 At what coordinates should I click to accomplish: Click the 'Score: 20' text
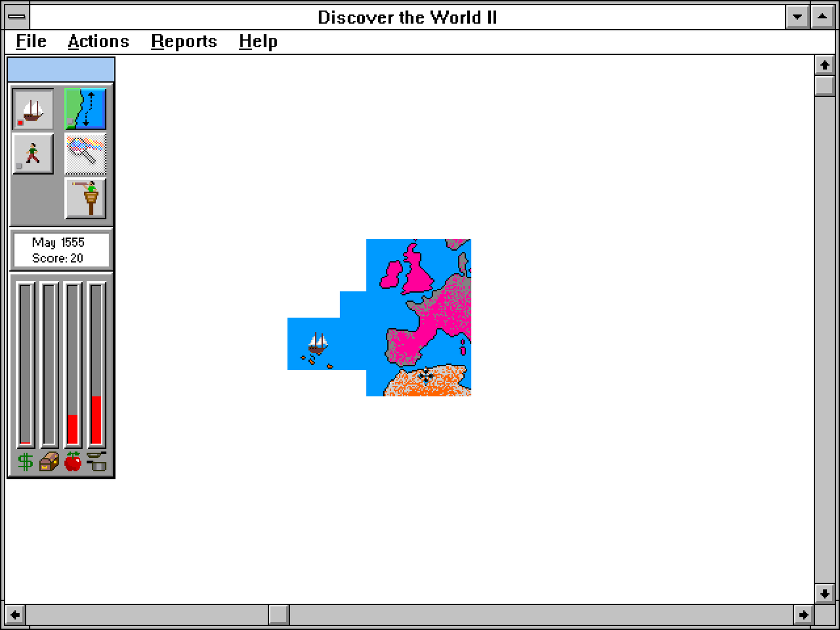tap(58, 258)
